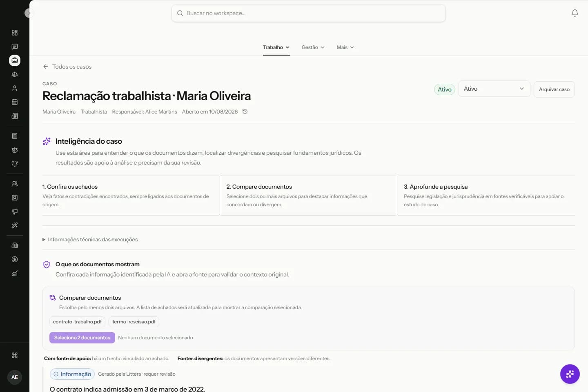Click the compare arrows icon beside Comparar documentos
The height and width of the screenshot is (392, 588).
pyautogui.click(x=53, y=298)
